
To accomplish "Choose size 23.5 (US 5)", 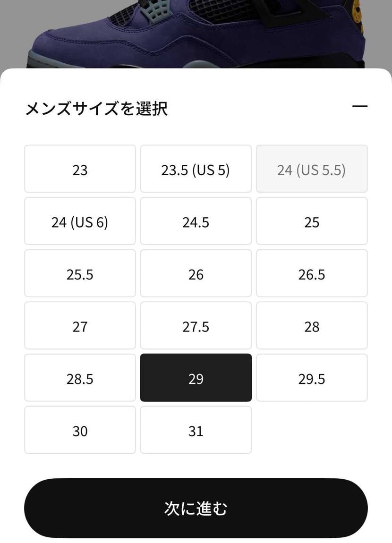I will (196, 169).
